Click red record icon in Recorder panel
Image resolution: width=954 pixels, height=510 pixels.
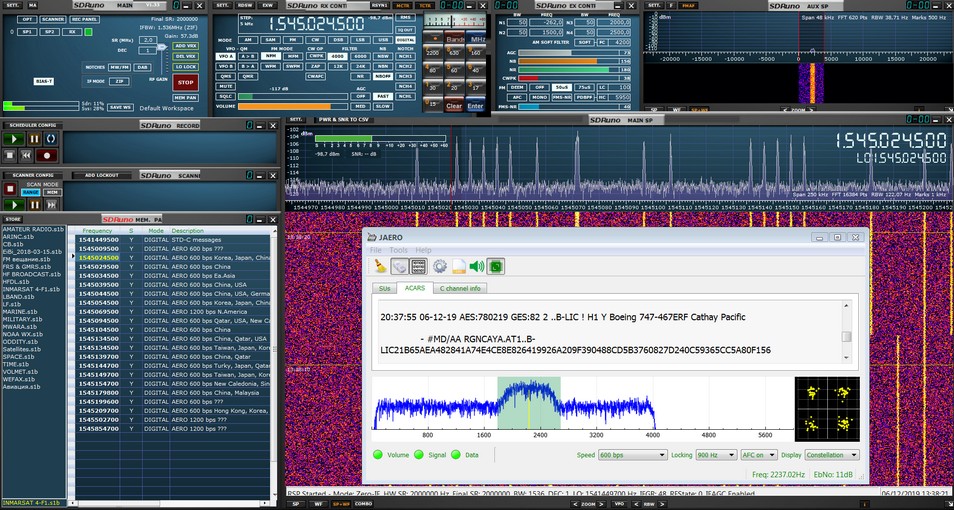pyautogui.click(x=46, y=155)
